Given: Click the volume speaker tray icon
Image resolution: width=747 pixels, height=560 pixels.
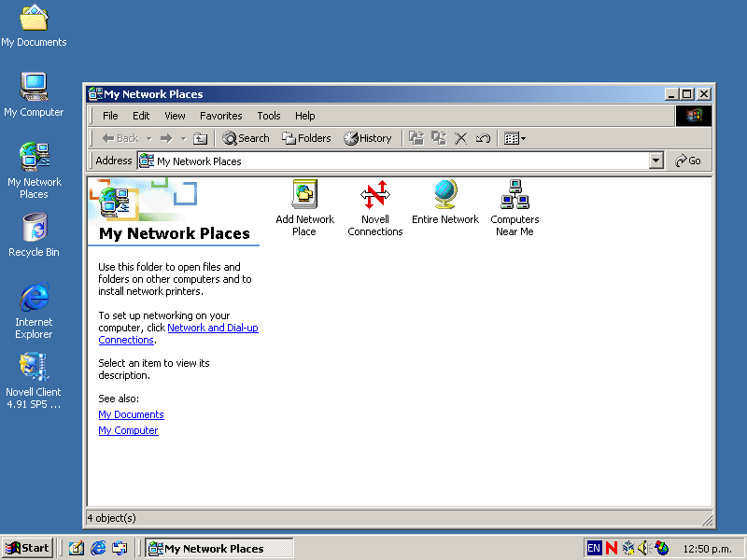Looking at the screenshot, I should [643, 548].
